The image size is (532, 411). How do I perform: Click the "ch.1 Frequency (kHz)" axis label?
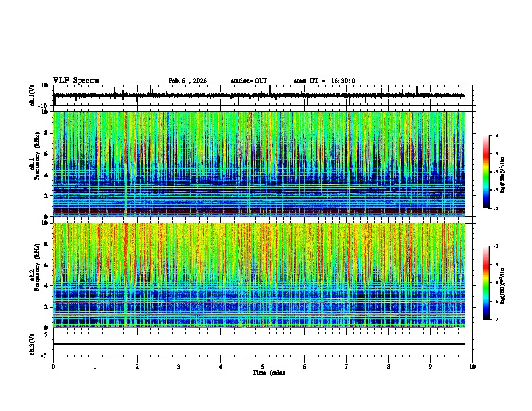[35, 156]
